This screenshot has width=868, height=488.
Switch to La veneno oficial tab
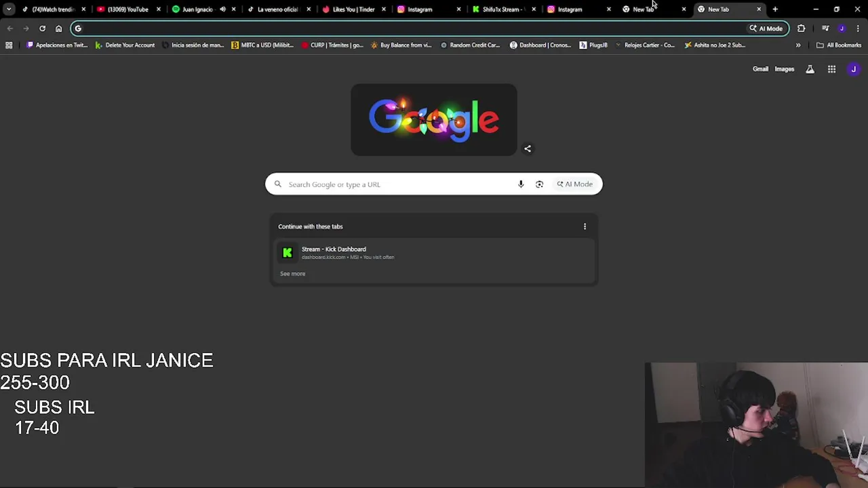(x=277, y=9)
